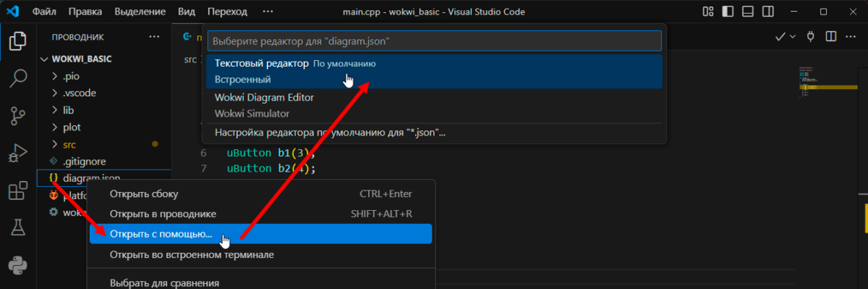Collapse the WOKWI_BASIC root folder
Screen dimensions: 868x289
tap(82, 59)
